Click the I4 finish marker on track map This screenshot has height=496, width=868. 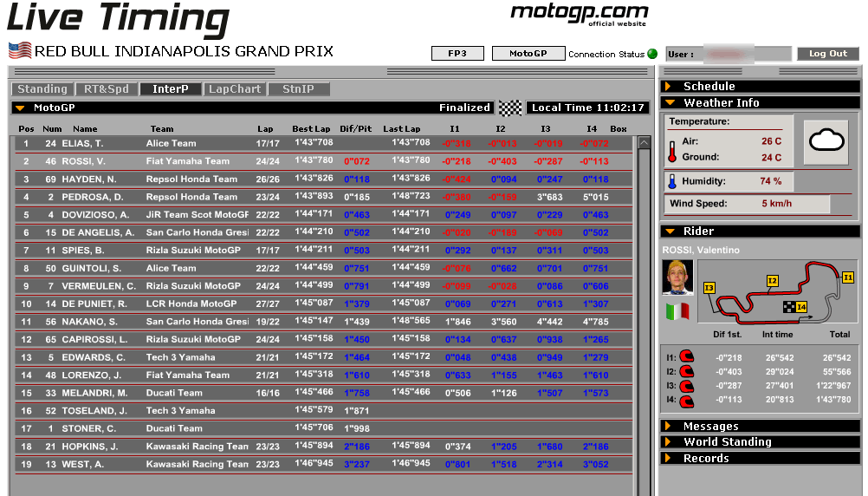pos(795,306)
